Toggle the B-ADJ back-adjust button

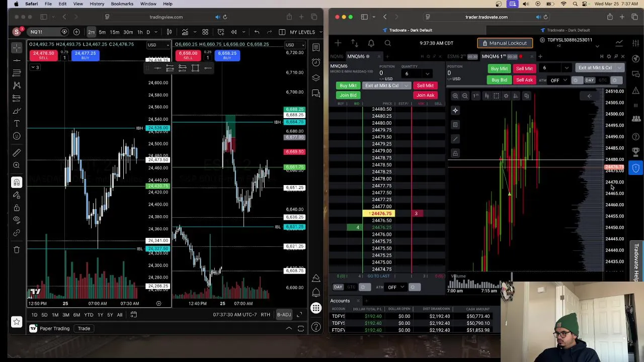point(284,315)
